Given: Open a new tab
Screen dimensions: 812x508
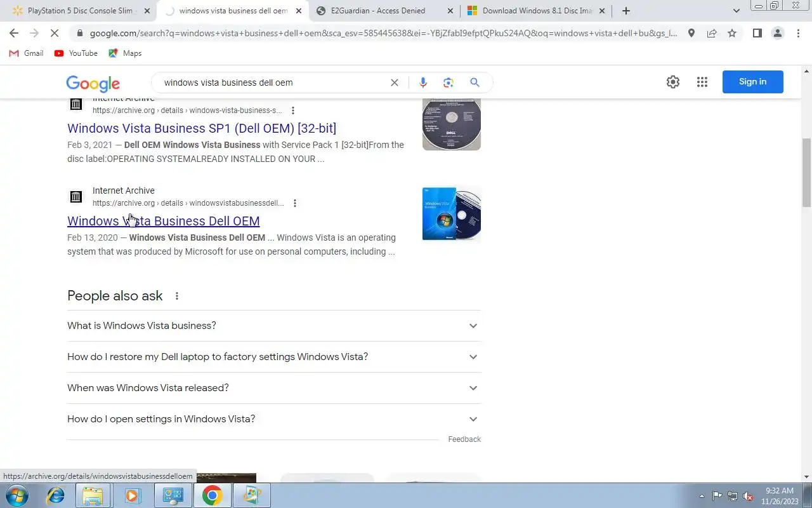Looking at the screenshot, I should (626, 11).
